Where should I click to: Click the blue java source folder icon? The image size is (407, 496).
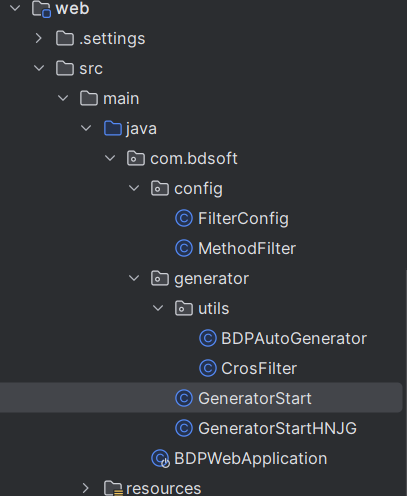point(113,128)
